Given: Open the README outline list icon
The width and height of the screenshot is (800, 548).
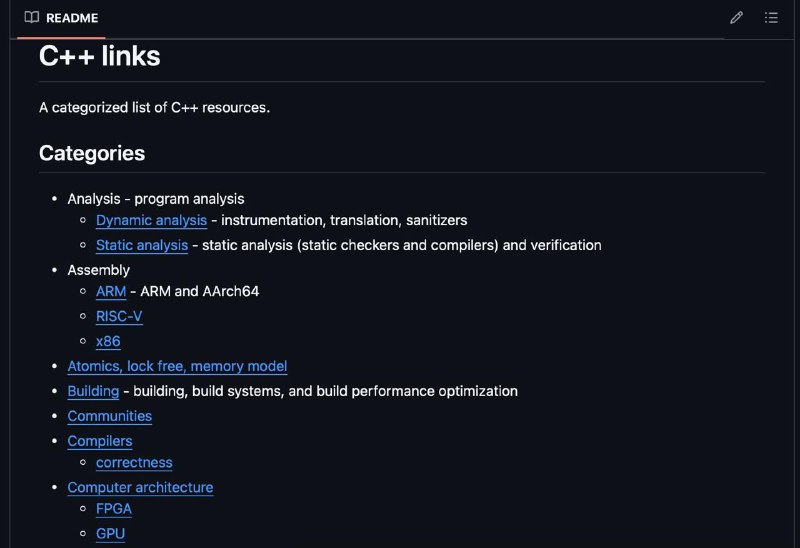Looking at the screenshot, I should pyautogui.click(x=771, y=18).
